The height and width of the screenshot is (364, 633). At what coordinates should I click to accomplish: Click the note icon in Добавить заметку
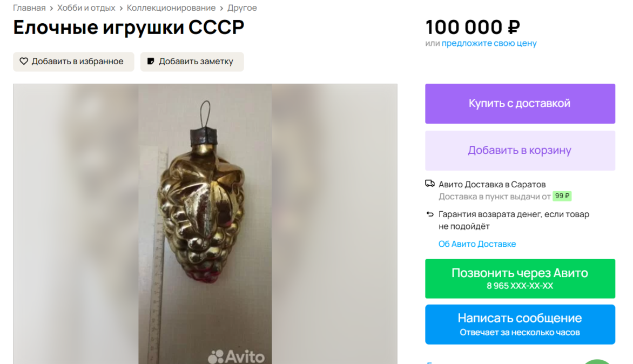coord(151,62)
